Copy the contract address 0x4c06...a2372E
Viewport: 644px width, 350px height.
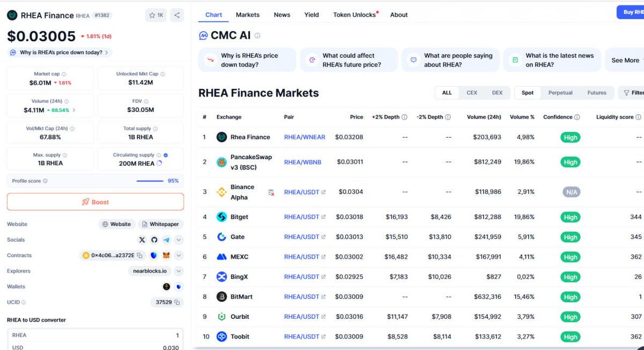pos(140,256)
